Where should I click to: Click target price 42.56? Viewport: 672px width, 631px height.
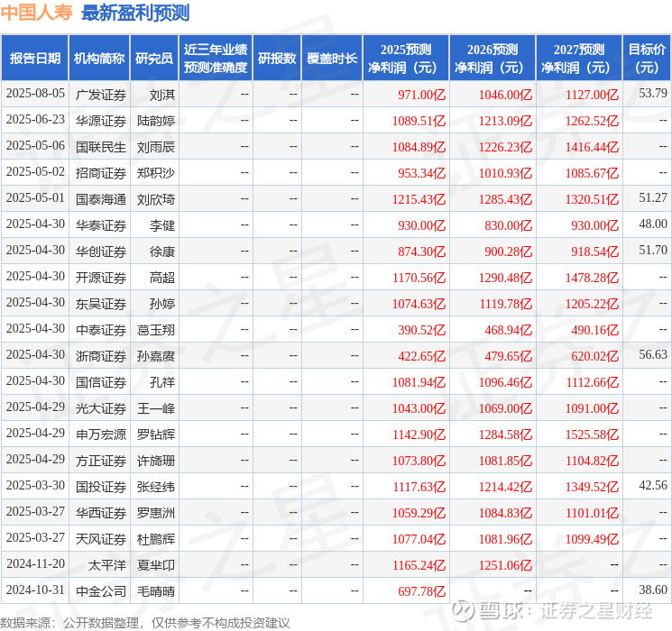(x=653, y=485)
